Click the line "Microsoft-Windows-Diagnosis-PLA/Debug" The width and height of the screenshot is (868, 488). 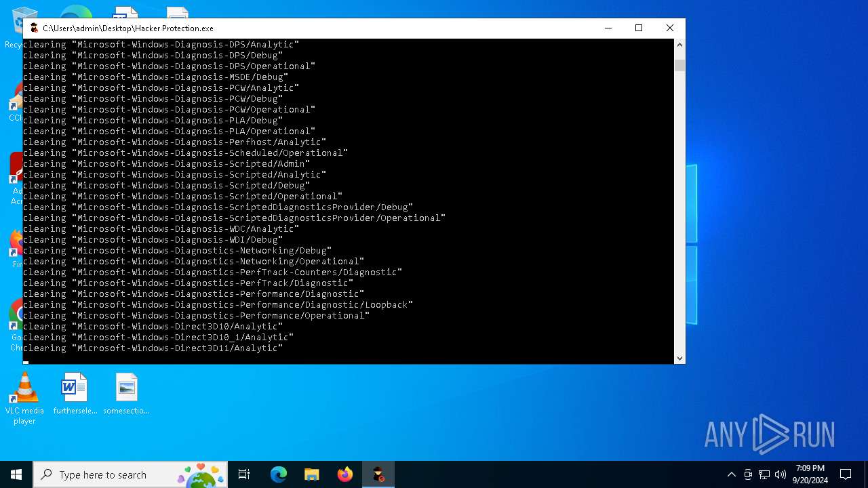(x=153, y=121)
